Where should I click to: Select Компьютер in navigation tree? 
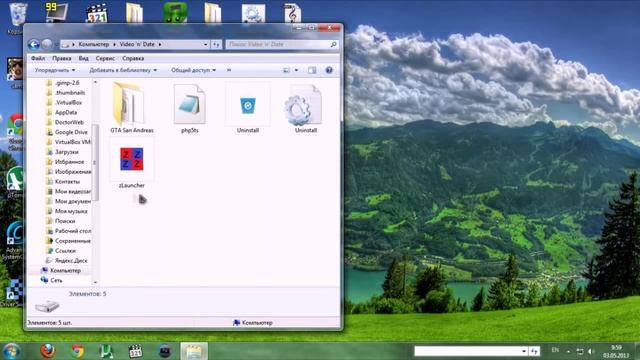(61, 270)
